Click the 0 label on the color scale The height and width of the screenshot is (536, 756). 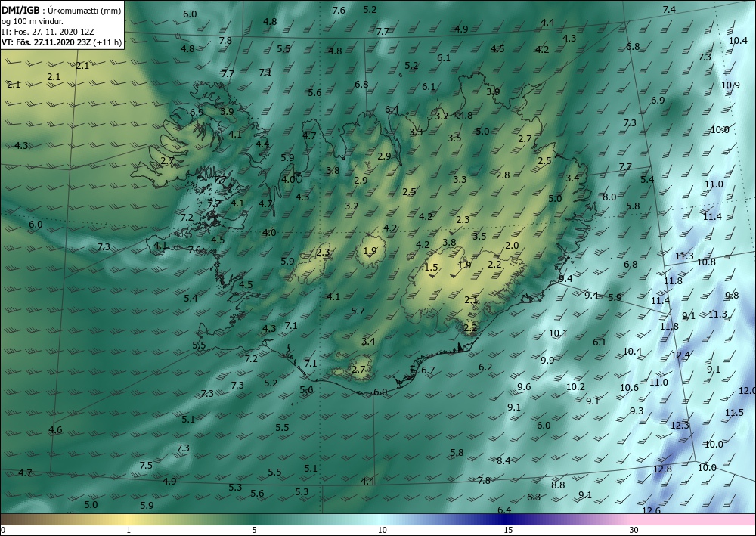3,530
